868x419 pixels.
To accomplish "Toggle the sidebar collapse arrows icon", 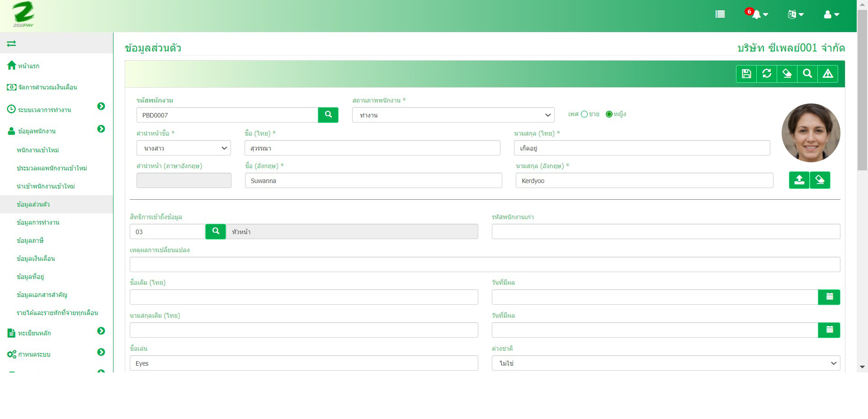I will (11, 43).
